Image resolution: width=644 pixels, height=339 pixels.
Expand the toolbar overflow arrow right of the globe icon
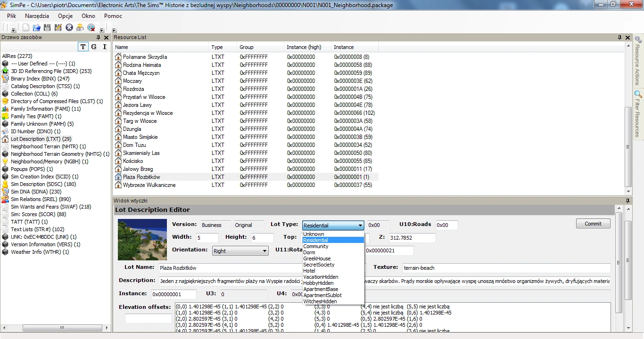point(102,30)
